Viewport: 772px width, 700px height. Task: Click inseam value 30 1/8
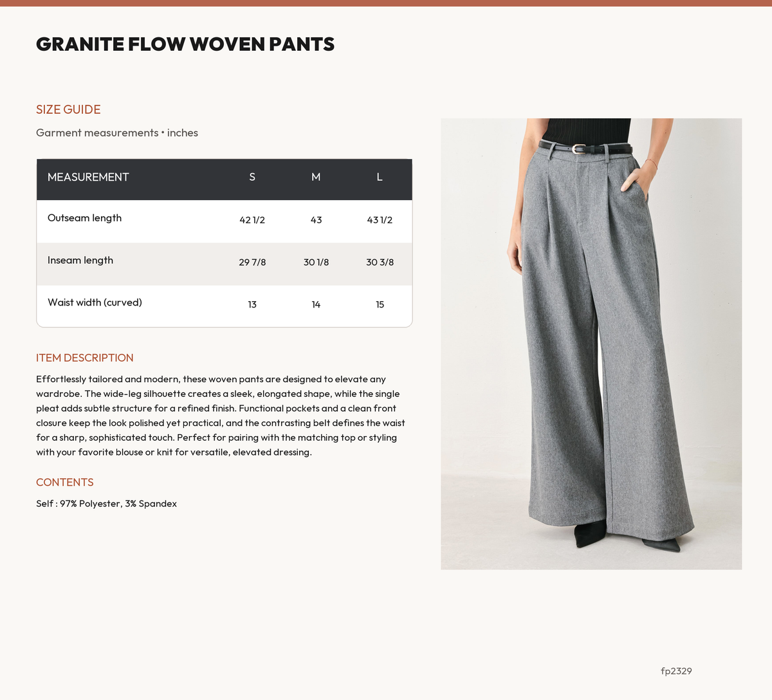(x=316, y=262)
